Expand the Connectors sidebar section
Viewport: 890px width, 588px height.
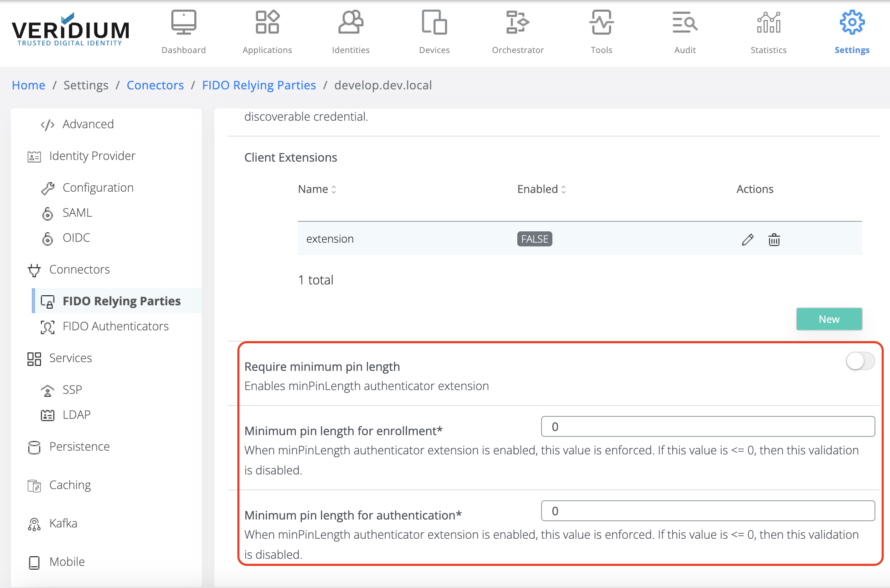(x=78, y=269)
